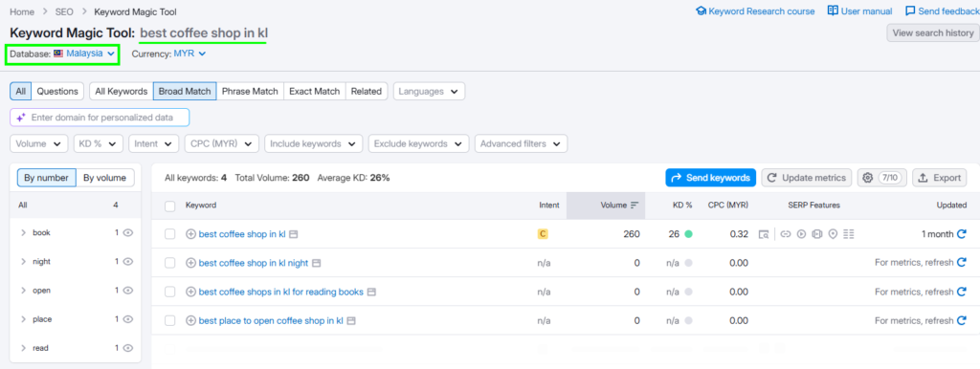980x369 pixels.
Task: Toggle the select-all checkbox in the Keyword header
Action: coord(170,206)
